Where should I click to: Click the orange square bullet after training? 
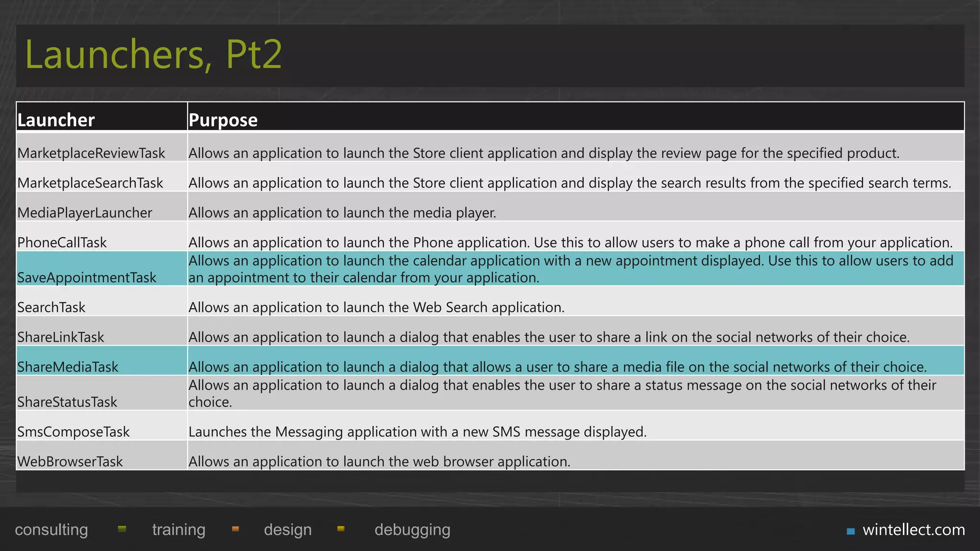point(235,529)
